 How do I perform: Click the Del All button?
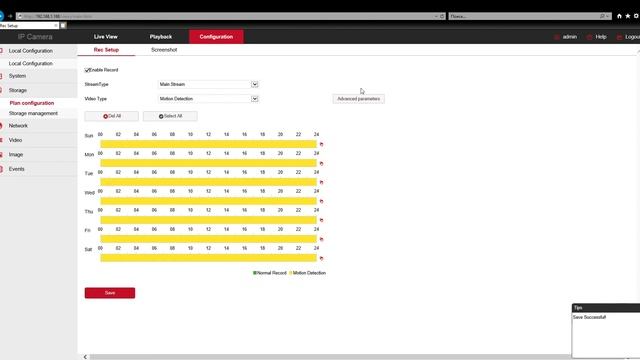[111, 116]
